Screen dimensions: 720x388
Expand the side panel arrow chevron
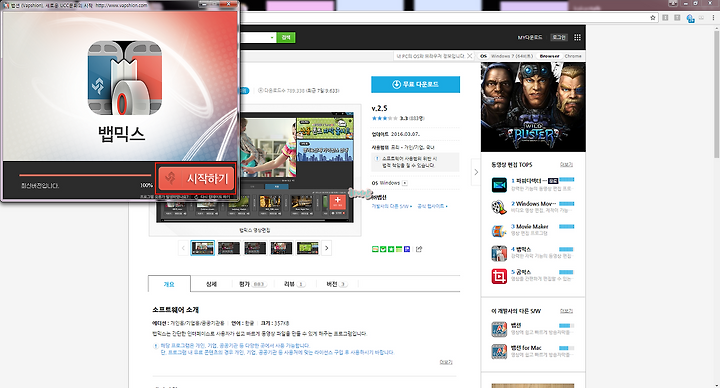[476, 172]
